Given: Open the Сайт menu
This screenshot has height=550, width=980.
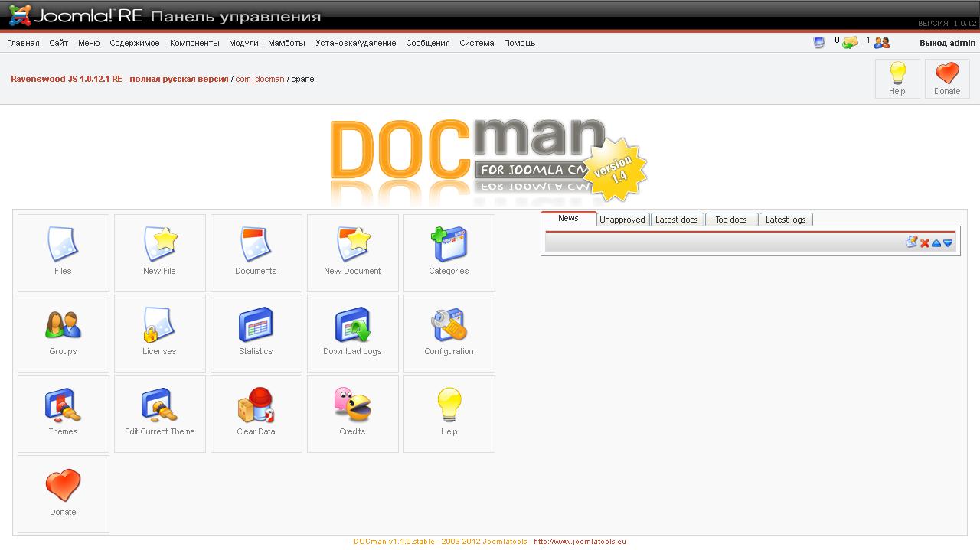Looking at the screenshot, I should point(59,43).
